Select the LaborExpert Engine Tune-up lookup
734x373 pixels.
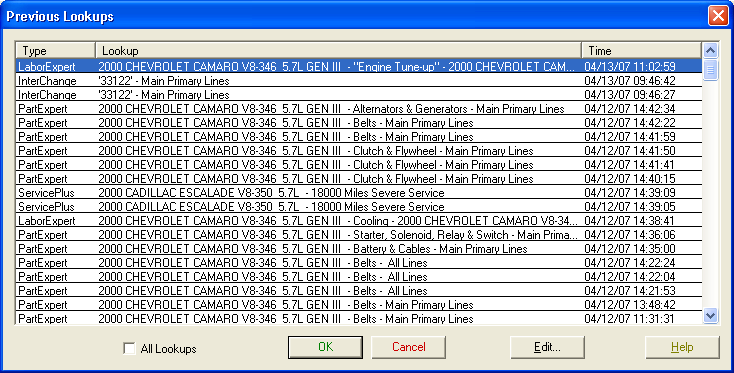(359, 66)
